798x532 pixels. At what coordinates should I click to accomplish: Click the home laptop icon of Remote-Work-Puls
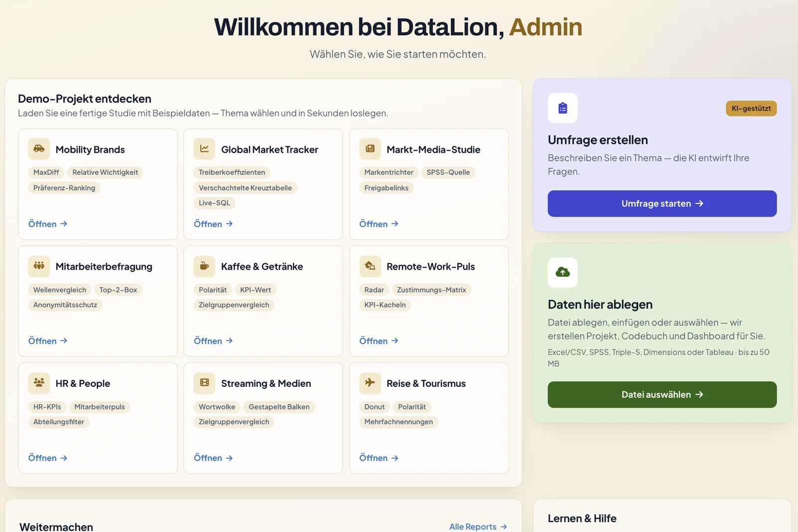tap(370, 266)
